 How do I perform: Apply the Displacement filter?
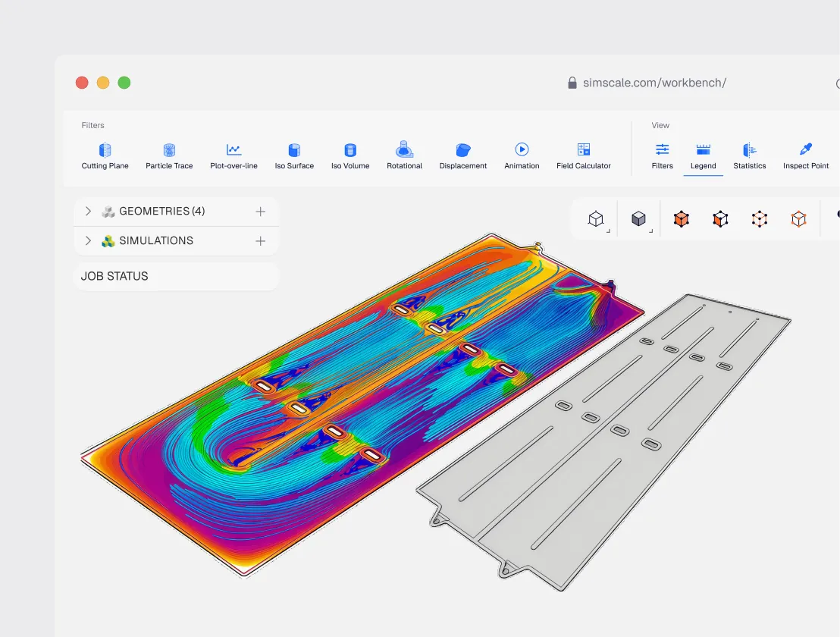(x=463, y=156)
